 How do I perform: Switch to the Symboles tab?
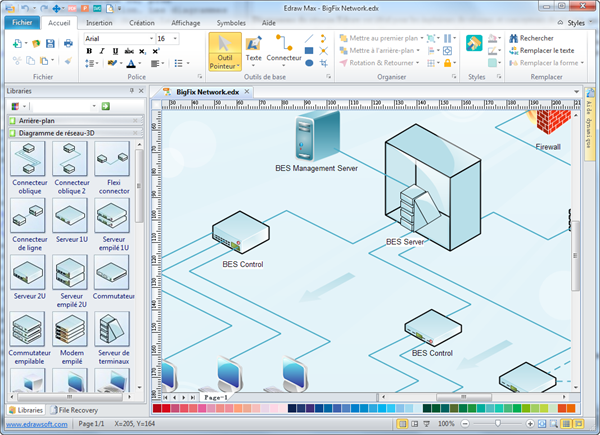pyautogui.click(x=231, y=23)
